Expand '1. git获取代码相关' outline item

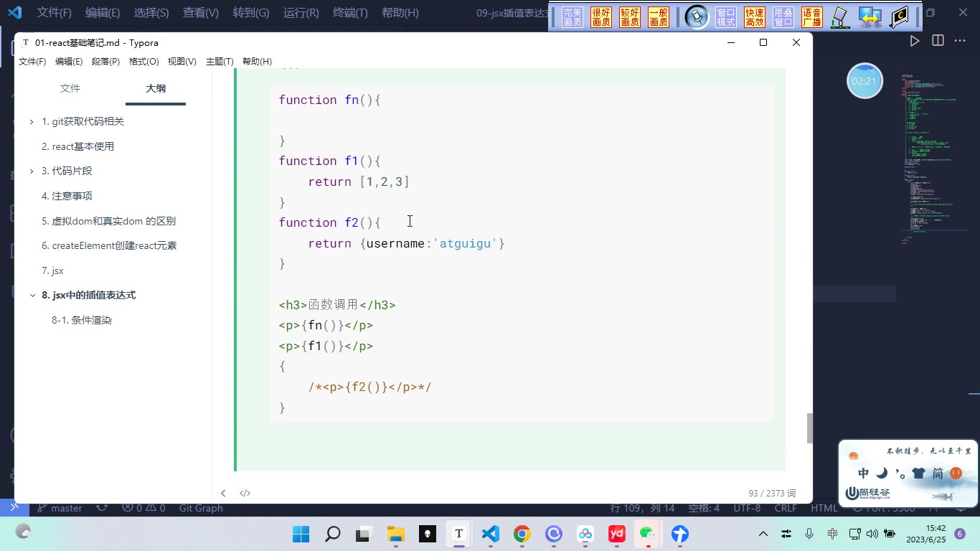(x=32, y=122)
